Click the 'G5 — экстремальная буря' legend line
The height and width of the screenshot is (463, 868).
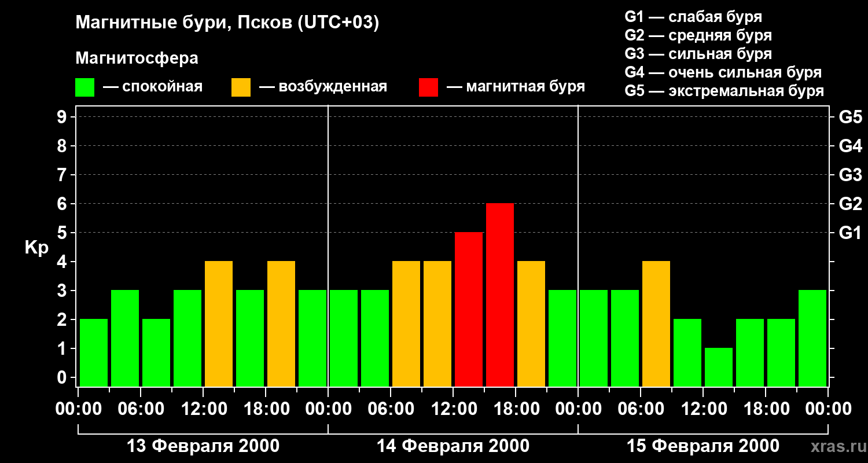[x=724, y=91]
